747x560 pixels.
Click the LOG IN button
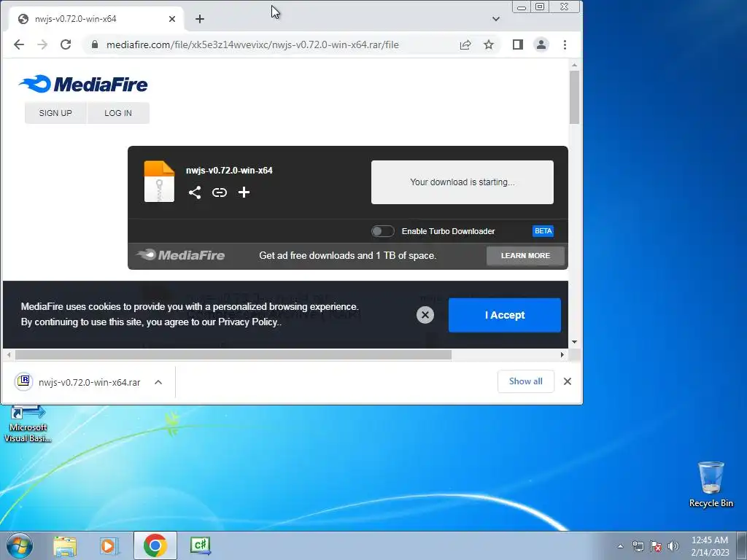pyautogui.click(x=118, y=113)
